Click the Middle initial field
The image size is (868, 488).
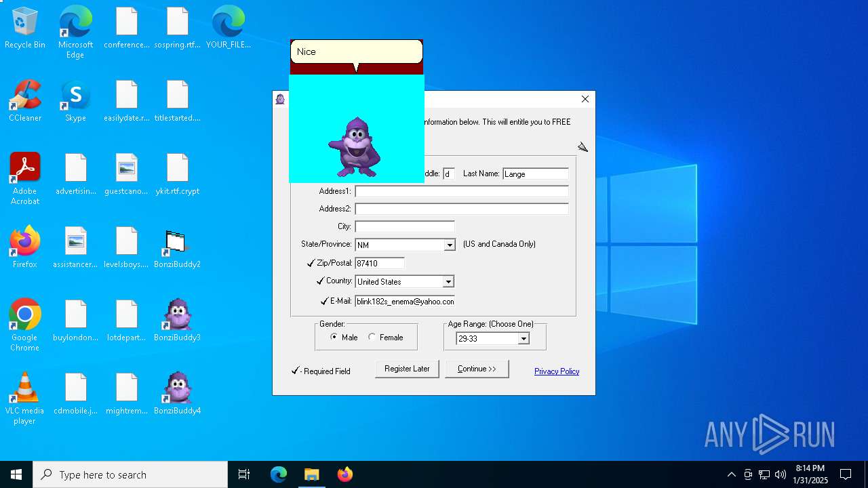tap(448, 174)
